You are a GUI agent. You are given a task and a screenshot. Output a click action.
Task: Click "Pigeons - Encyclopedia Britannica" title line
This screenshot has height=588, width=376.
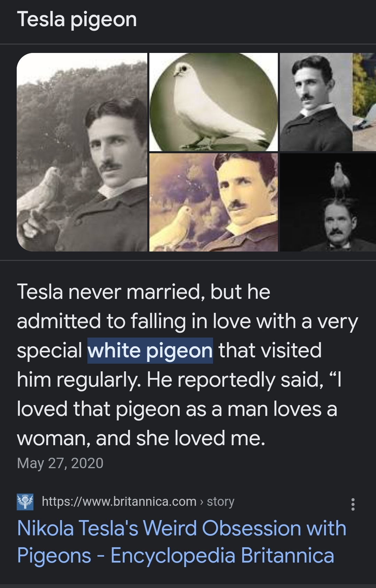pyautogui.click(x=175, y=555)
